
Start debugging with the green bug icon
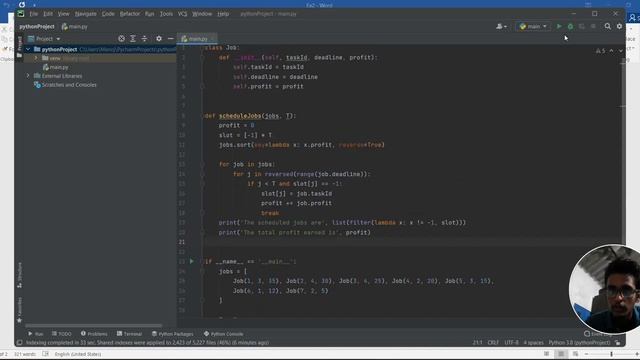coord(570,26)
